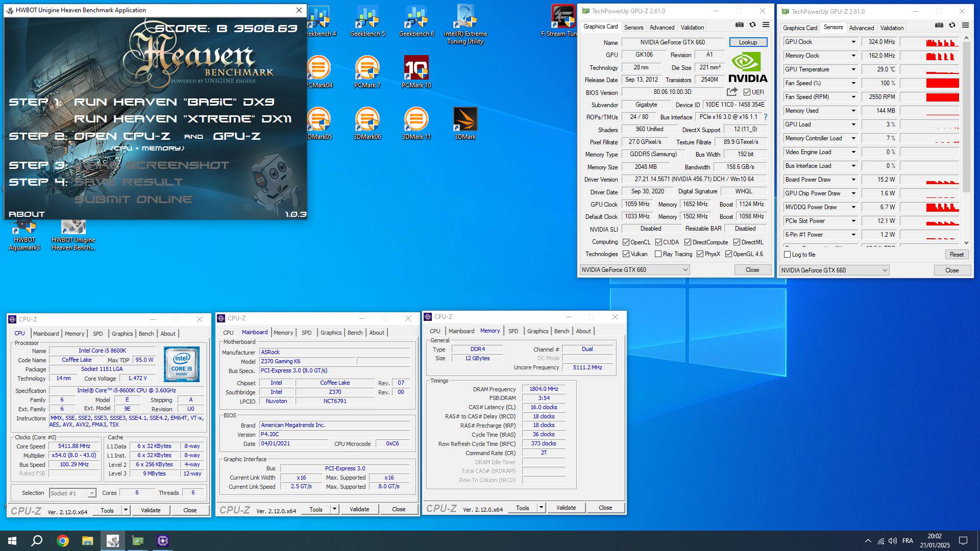The height and width of the screenshot is (551, 980).
Task: Launch Intel Extreme Tuning Utility shortcut
Action: pos(465,24)
